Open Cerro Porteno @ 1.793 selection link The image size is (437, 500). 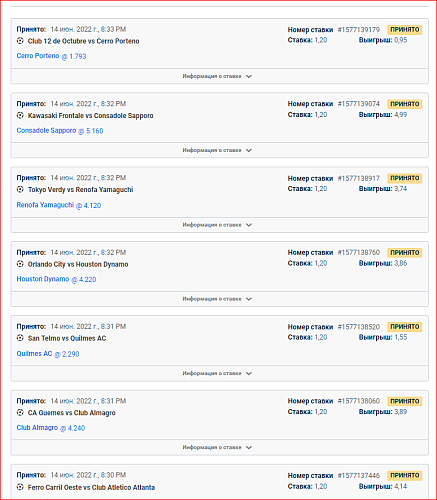(x=51, y=56)
